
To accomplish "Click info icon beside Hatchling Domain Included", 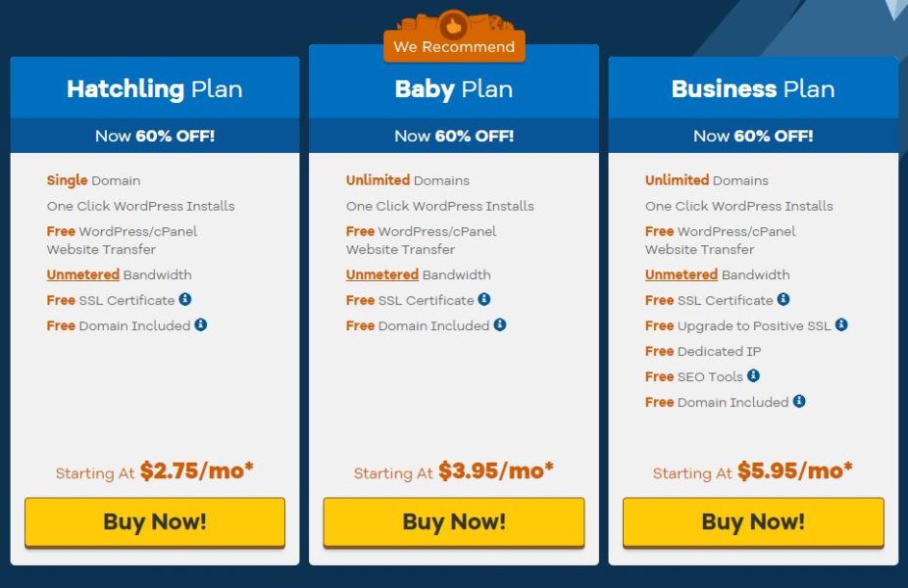I will pos(201,325).
